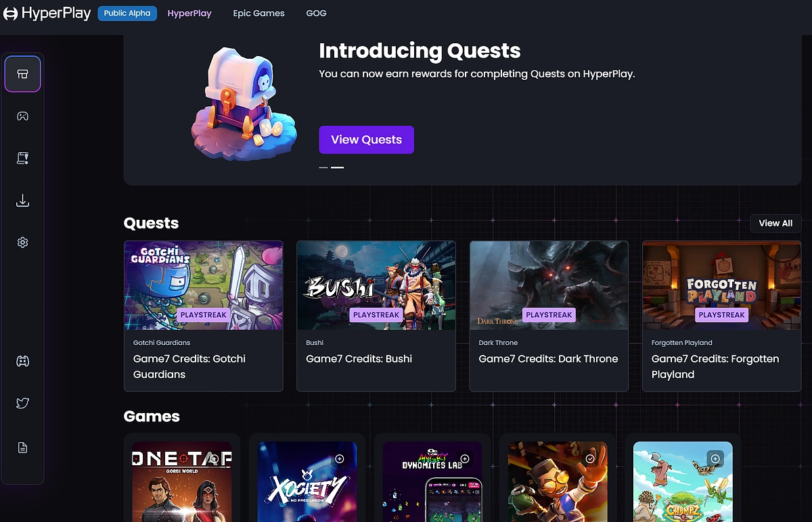Click View All next to Quests
Image resolution: width=812 pixels, height=522 pixels.
tap(775, 223)
